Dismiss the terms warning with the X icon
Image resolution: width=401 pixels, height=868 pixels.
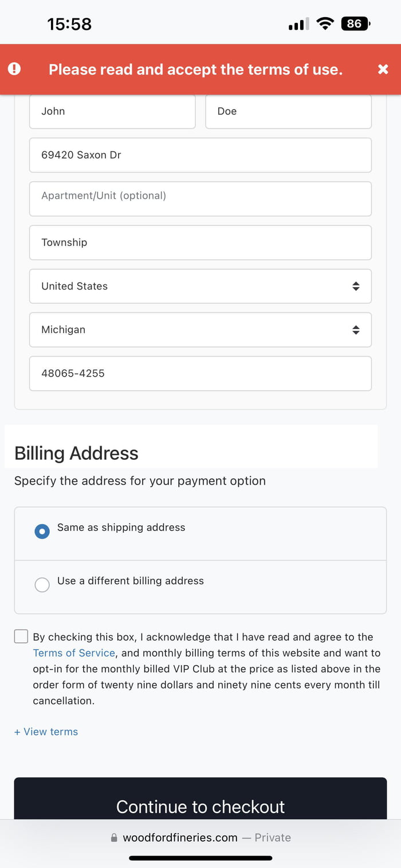click(383, 69)
